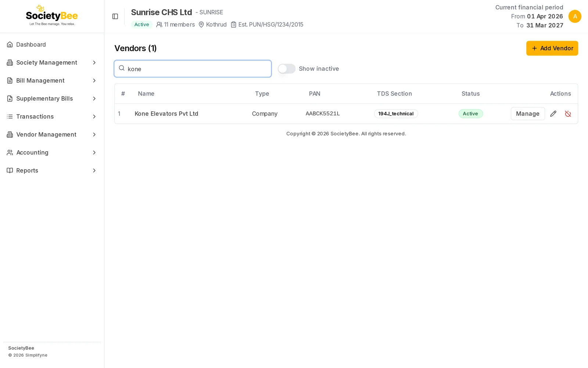This screenshot has height=368, width=588.
Task: Click the Name column header
Action: coord(146,94)
